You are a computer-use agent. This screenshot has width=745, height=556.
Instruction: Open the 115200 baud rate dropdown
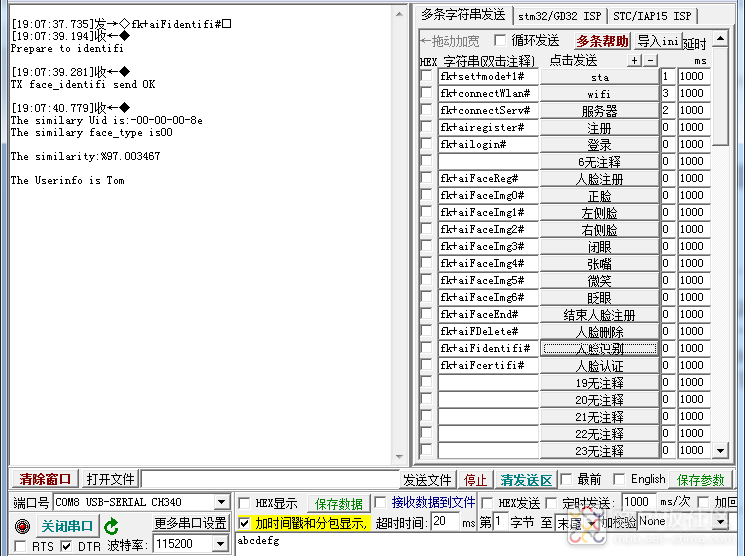(220, 544)
